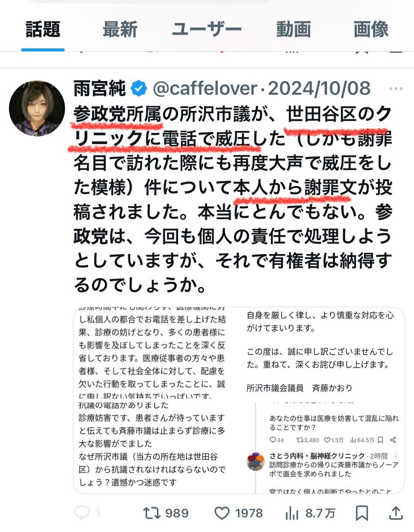414x532 pixels.
Task: Open the 画像 tab
Action: click(x=371, y=29)
